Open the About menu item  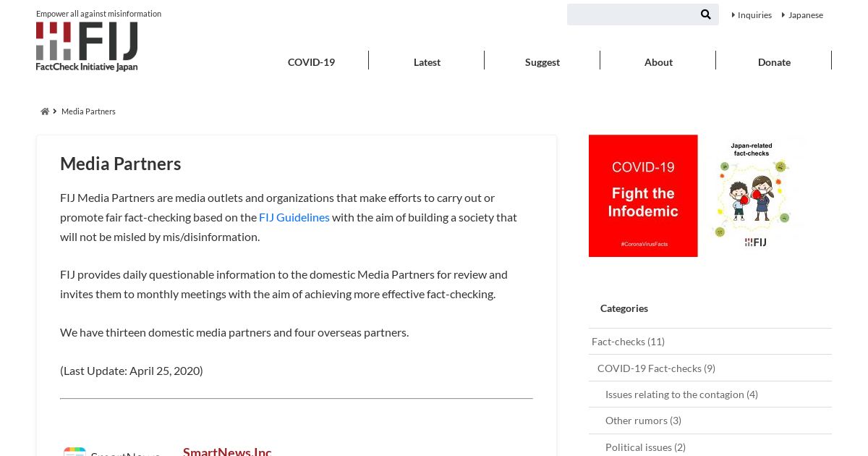(658, 62)
